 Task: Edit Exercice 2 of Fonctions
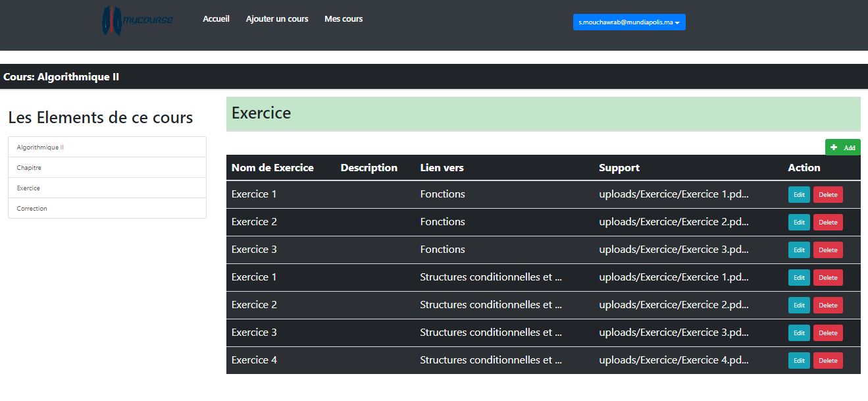click(799, 223)
